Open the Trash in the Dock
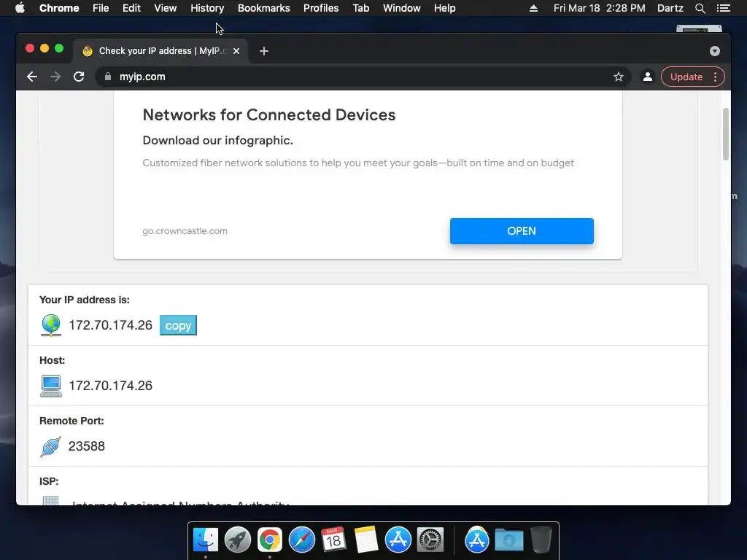 [x=541, y=540]
